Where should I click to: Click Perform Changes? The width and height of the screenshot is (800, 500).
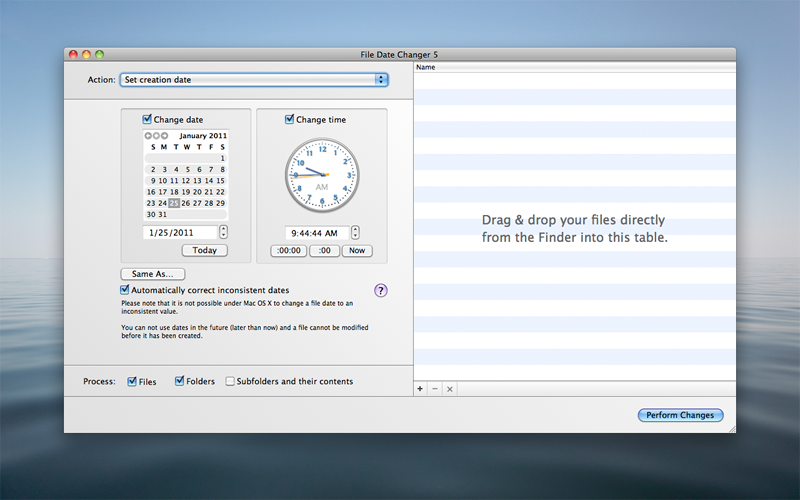pos(680,415)
